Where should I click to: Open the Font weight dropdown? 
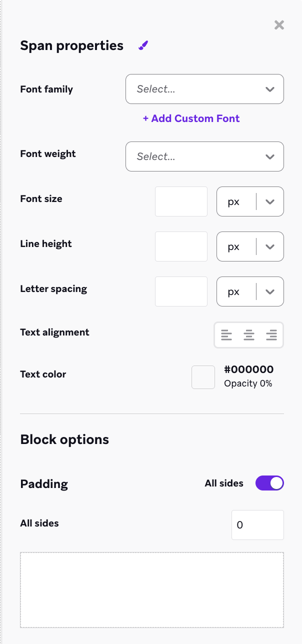pos(204,156)
